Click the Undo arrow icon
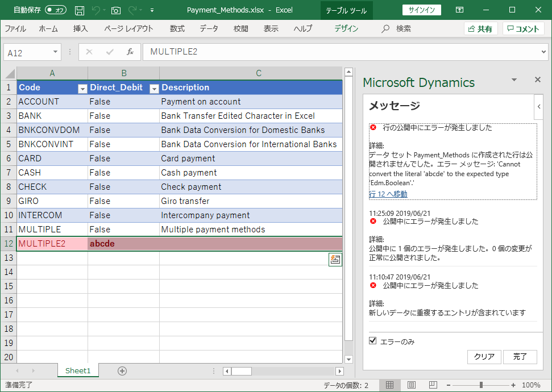 [x=96, y=10]
